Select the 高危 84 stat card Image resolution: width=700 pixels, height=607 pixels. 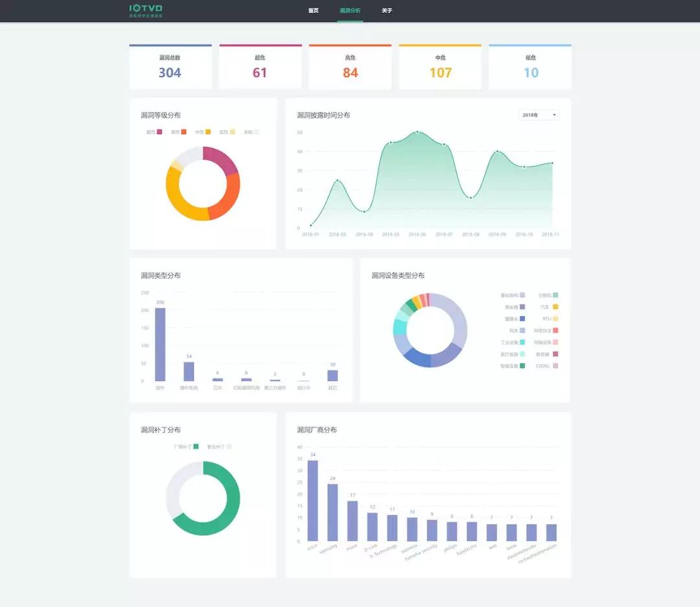(350, 67)
